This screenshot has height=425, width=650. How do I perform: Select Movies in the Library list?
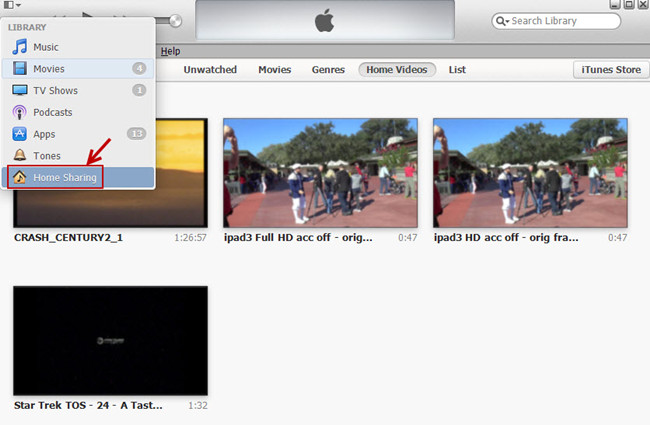coord(78,68)
